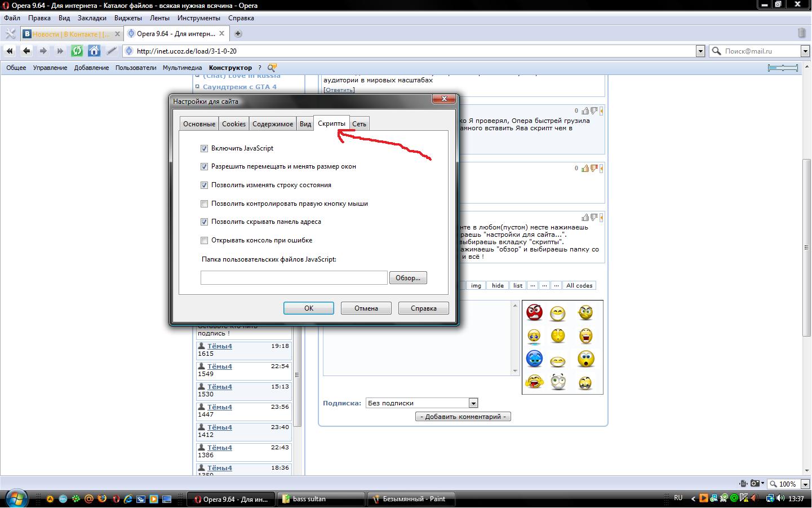This screenshot has width=812, height=508.
Task: Click the Forward arrow in Opera toolbar
Action: pyautogui.click(x=43, y=51)
